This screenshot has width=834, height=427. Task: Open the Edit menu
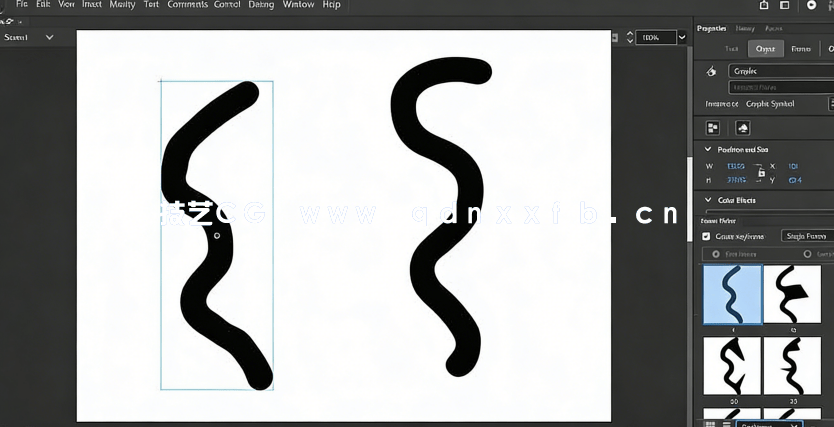[x=43, y=4]
